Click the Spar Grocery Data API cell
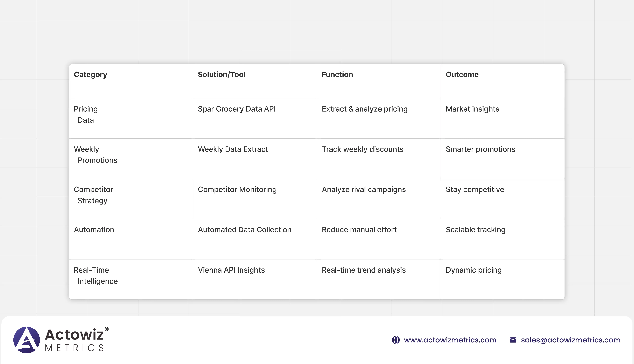 (x=237, y=109)
